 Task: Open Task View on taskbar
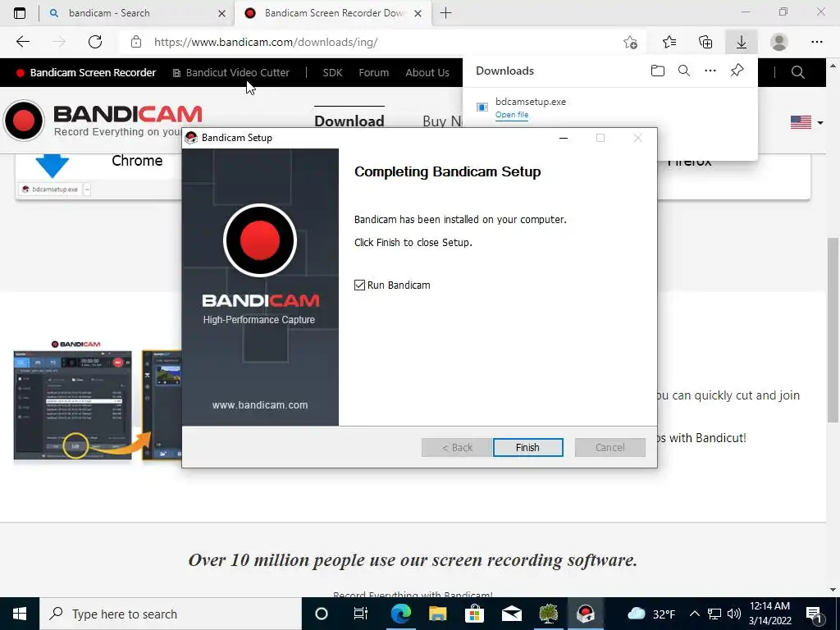(x=361, y=614)
